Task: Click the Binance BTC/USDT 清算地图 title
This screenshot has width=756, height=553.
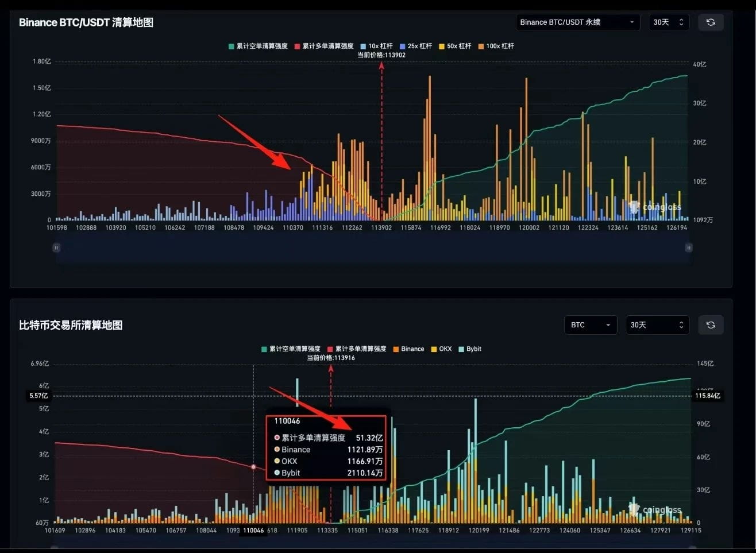Action: 86,22
